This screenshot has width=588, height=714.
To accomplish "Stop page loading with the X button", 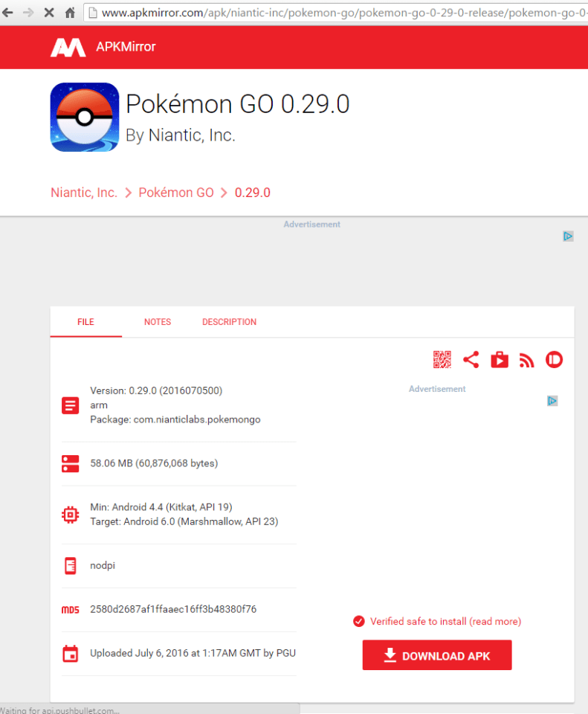I will 49,13.
